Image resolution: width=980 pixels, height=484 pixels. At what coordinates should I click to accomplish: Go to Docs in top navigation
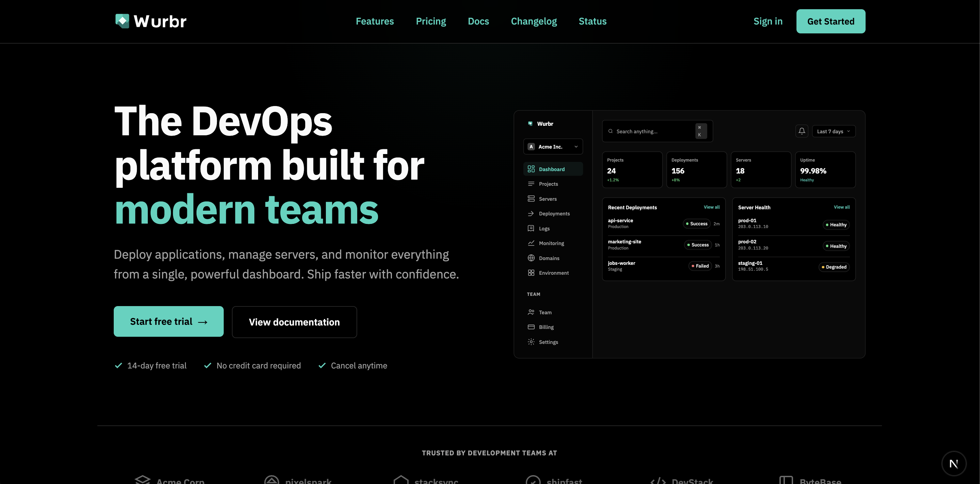(x=478, y=21)
